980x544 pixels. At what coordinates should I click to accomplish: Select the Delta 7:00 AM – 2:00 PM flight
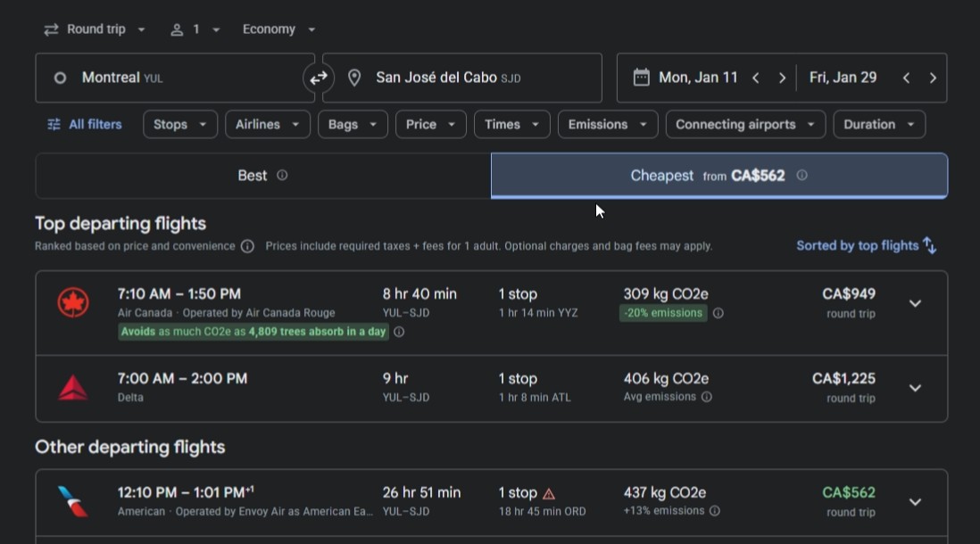point(491,389)
